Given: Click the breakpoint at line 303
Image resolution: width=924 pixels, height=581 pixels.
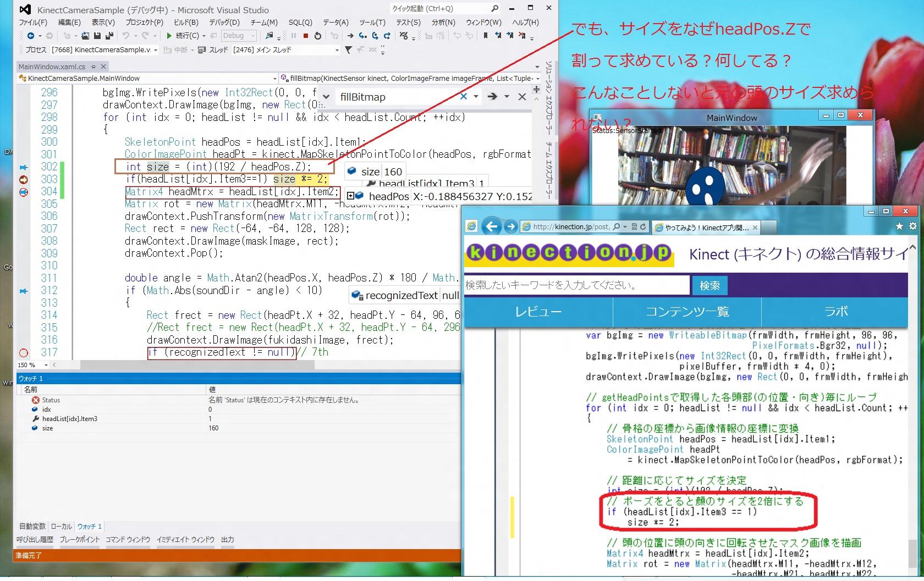Looking at the screenshot, I should (x=24, y=180).
